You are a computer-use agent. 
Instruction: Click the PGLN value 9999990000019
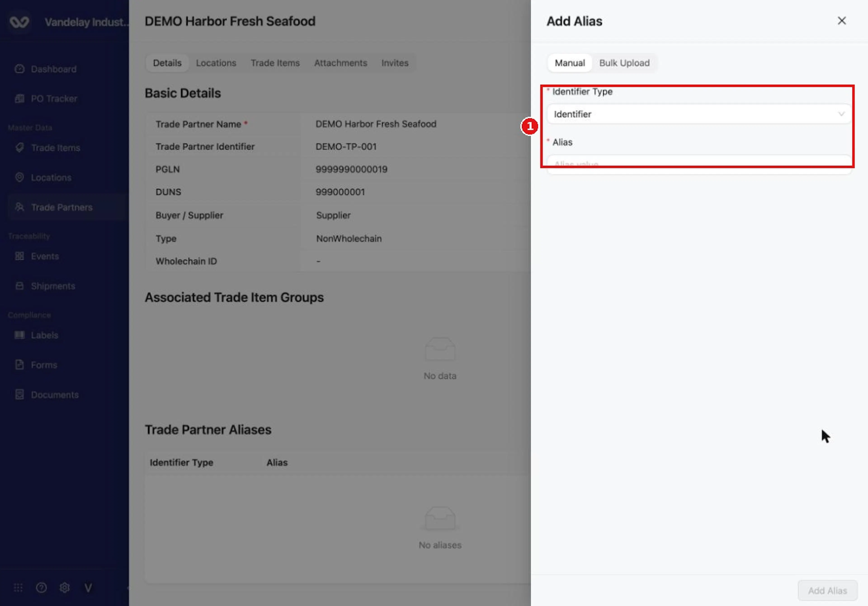click(x=351, y=169)
